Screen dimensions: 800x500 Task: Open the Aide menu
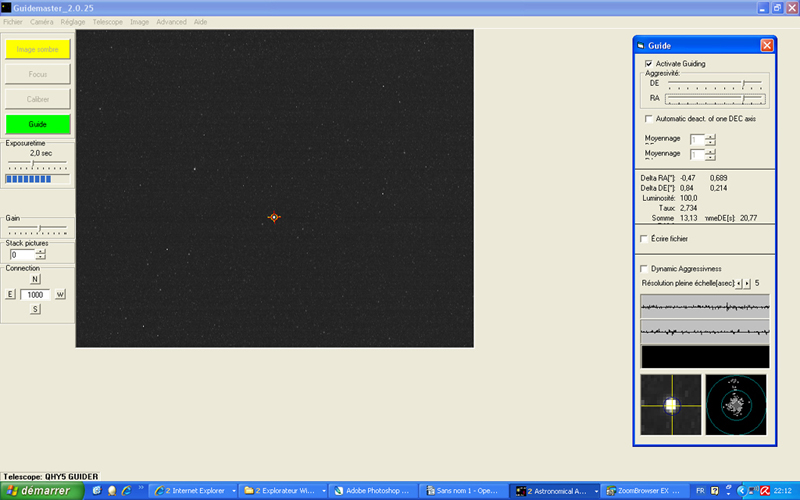coord(201,22)
